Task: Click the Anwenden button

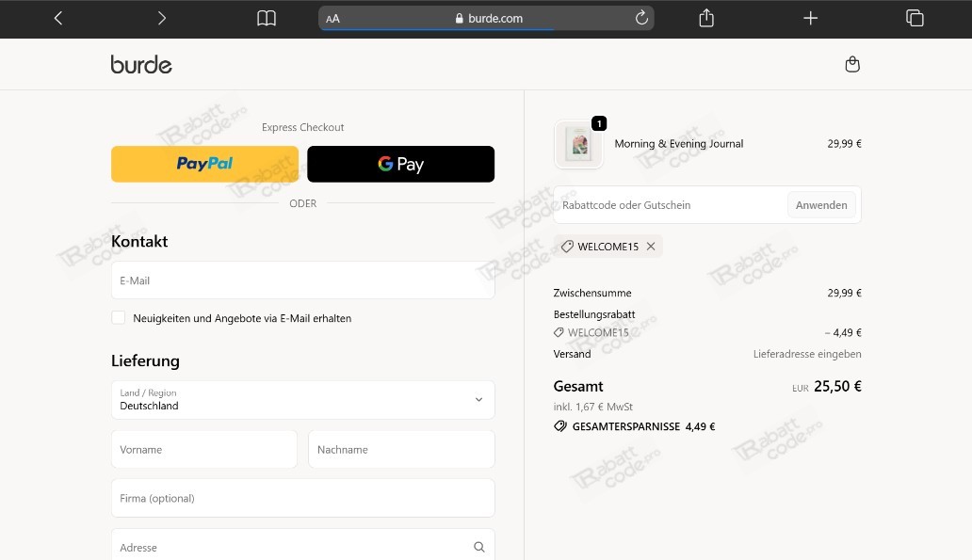Action: [821, 205]
